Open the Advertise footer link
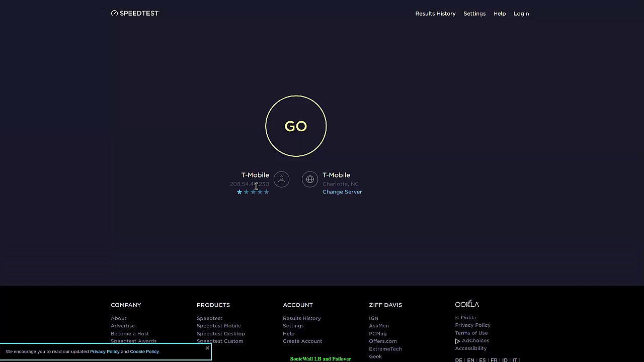Image resolution: width=644 pixels, height=362 pixels. pos(123,326)
